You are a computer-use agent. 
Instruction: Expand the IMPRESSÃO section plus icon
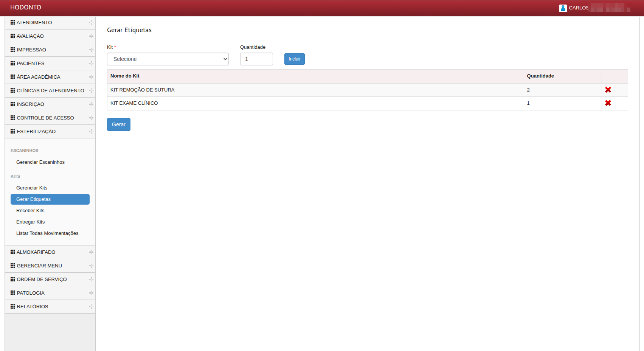point(91,50)
